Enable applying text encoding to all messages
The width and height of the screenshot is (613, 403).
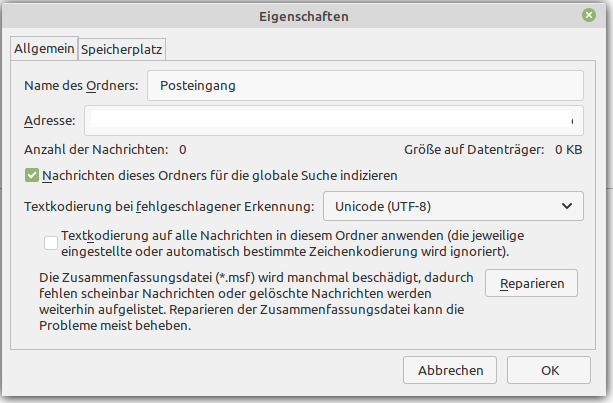[51, 241]
